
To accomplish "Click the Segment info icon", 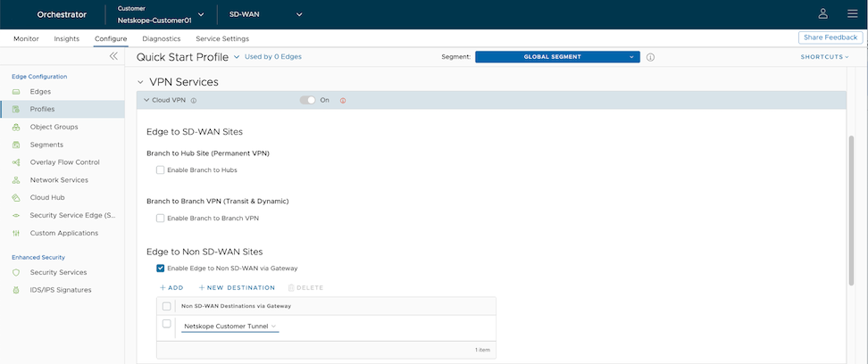I will click(650, 57).
